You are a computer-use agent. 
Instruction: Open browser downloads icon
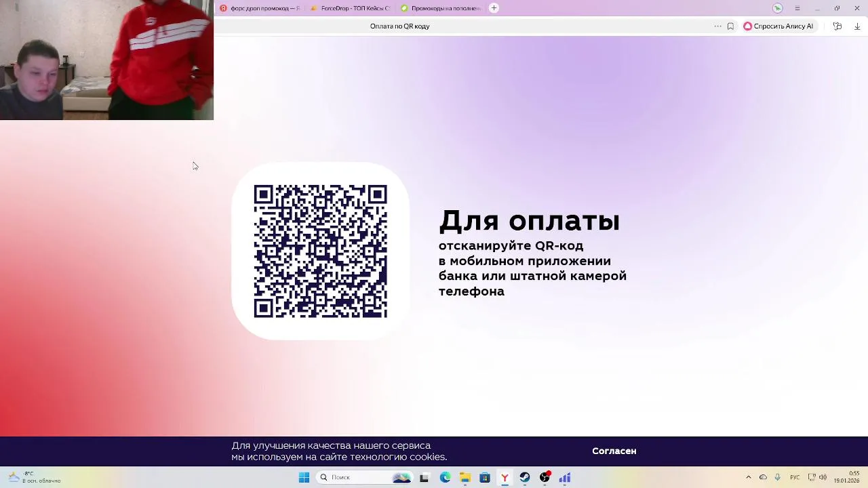857,26
